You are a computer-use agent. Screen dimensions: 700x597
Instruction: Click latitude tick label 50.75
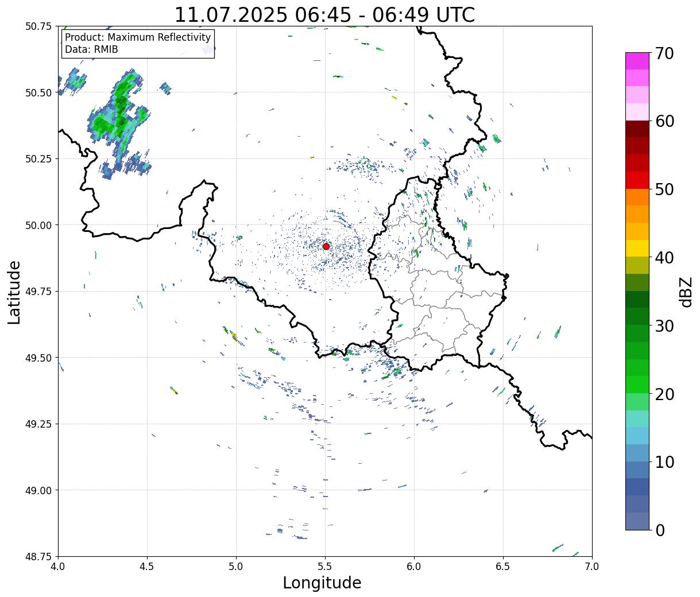click(38, 26)
